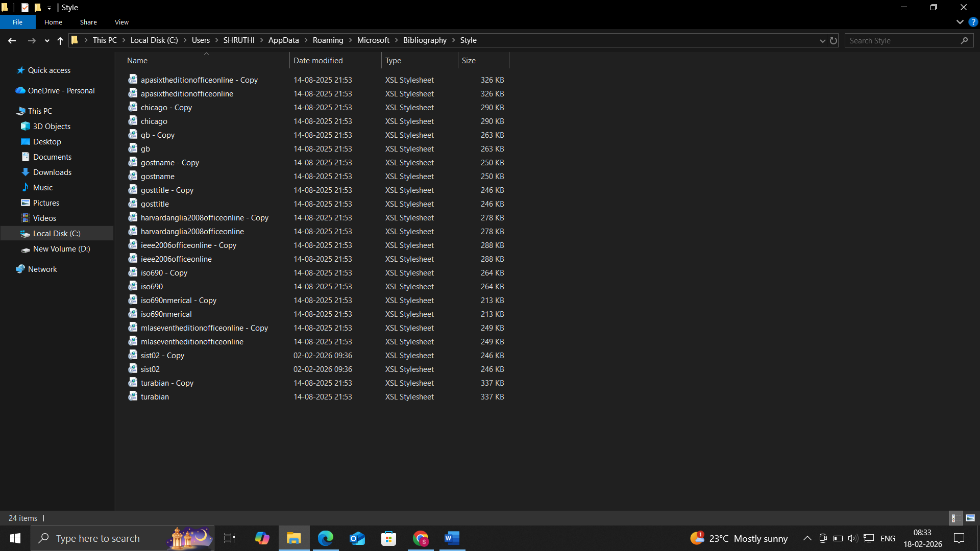The width and height of the screenshot is (980, 551).
Task: Click the back navigation arrow
Action: [12, 40]
